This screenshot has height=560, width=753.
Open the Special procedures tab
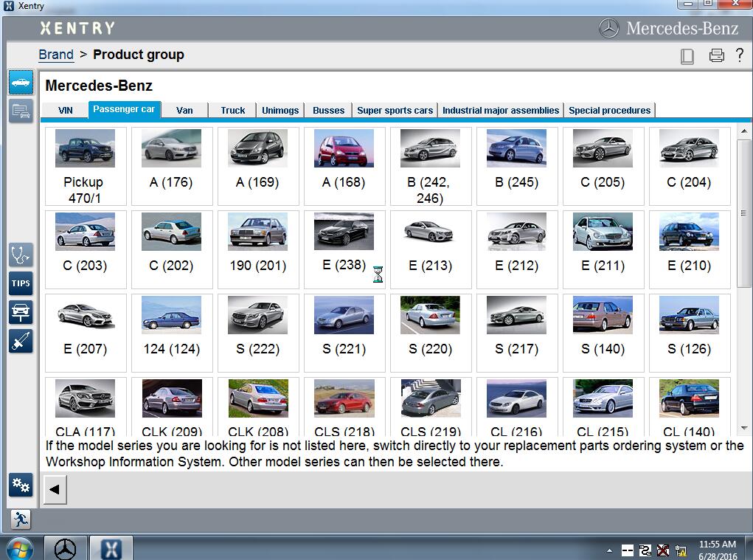pyautogui.click(x=610, y=111)
